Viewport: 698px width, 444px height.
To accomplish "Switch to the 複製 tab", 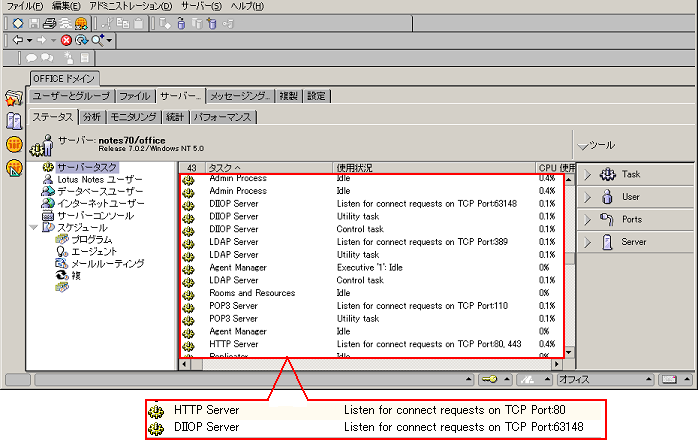I will 288,96.
